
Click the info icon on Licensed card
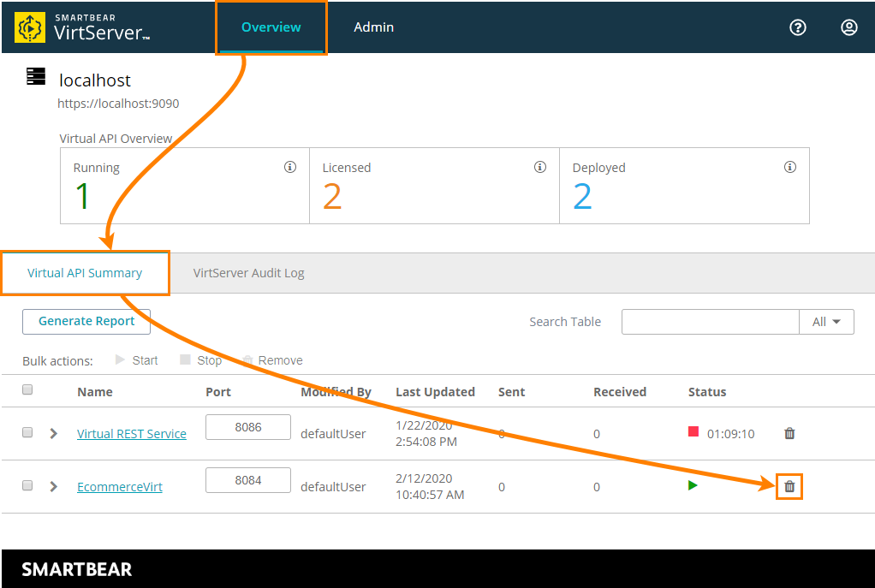539,167
